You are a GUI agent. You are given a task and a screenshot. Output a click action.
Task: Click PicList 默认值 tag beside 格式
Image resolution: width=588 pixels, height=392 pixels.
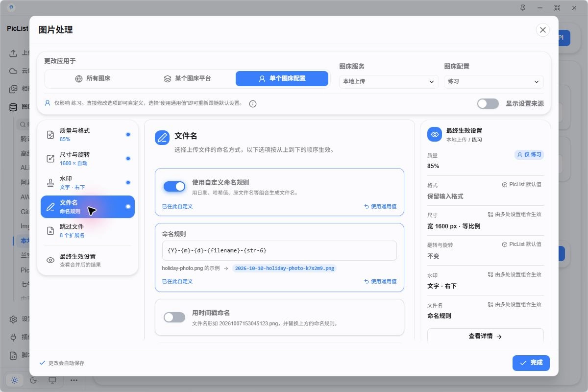(x=521, y=184)
